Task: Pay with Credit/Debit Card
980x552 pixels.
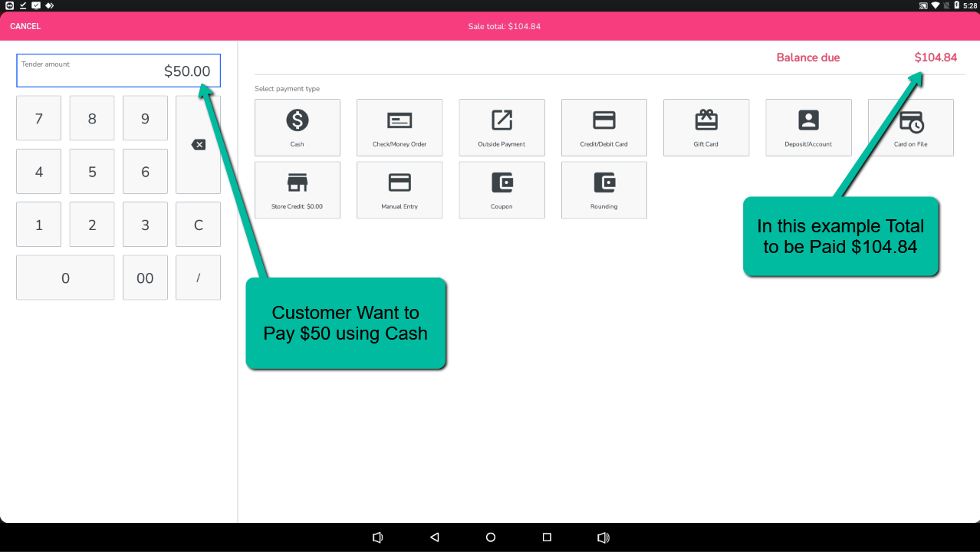Action: pos(603,127)
